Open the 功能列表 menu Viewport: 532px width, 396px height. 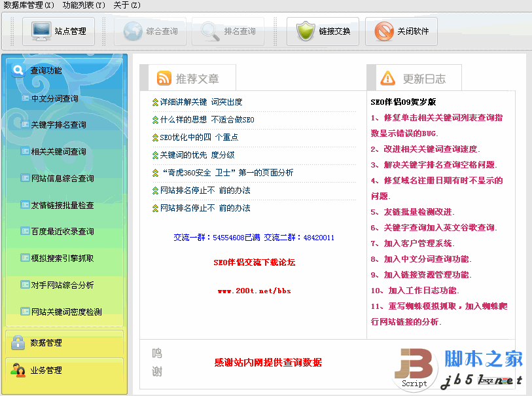pos(84,5)
